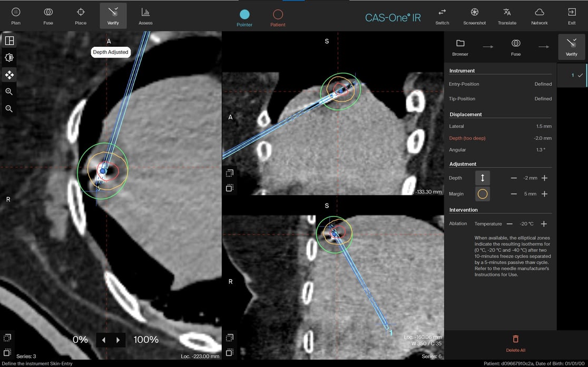Click the Angular 1.3° value

pos(541,150)
